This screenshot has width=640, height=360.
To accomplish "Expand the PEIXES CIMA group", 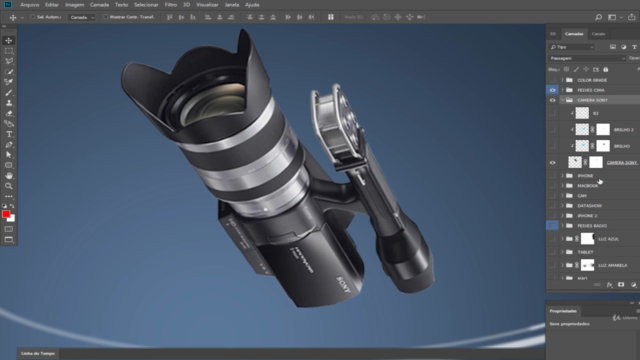I will tap(562, 90).
